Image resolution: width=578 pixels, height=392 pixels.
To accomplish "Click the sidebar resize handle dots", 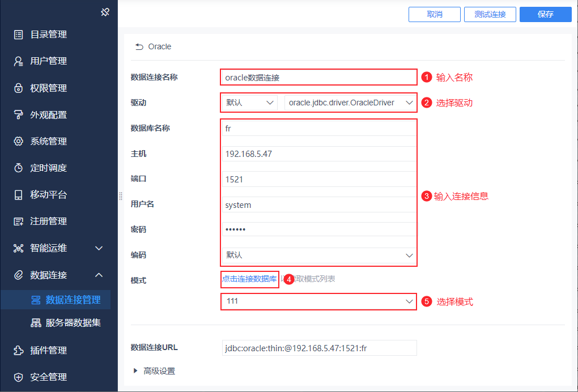I will [121, 196].
